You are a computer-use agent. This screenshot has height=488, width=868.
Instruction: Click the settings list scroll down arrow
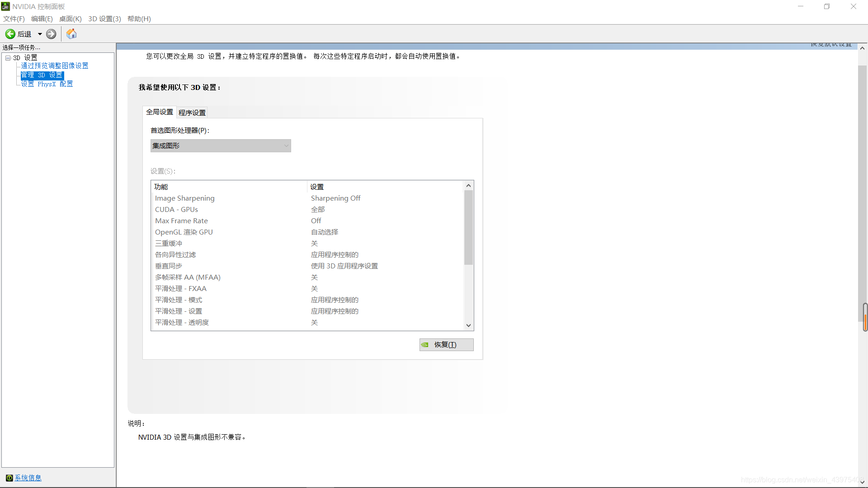pos(468,325)
